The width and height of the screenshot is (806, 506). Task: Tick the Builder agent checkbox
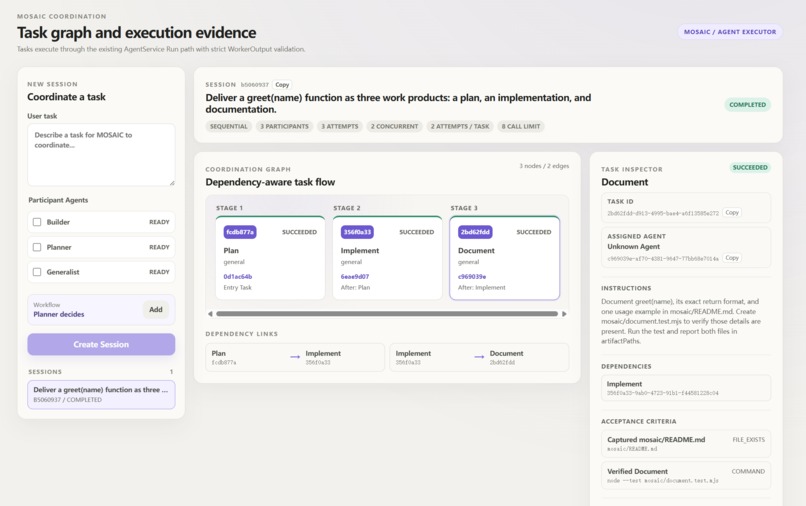[x=37, y=222]
